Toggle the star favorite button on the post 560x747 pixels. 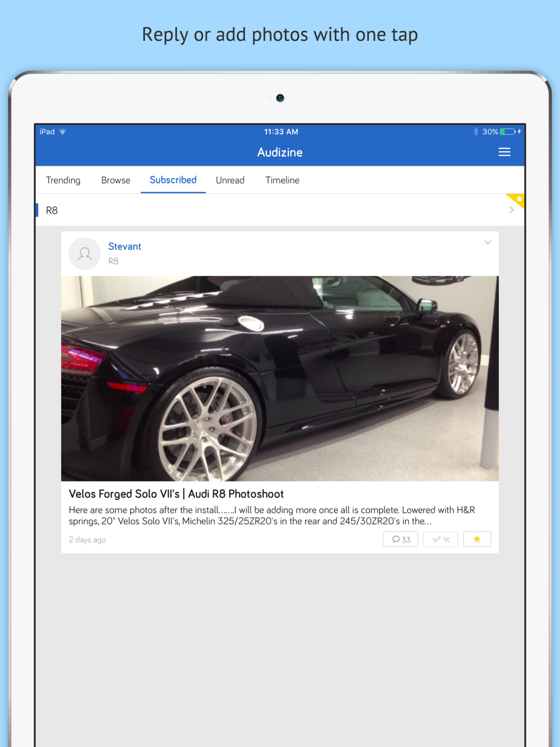pyautogui.click(x=477, y=539)
